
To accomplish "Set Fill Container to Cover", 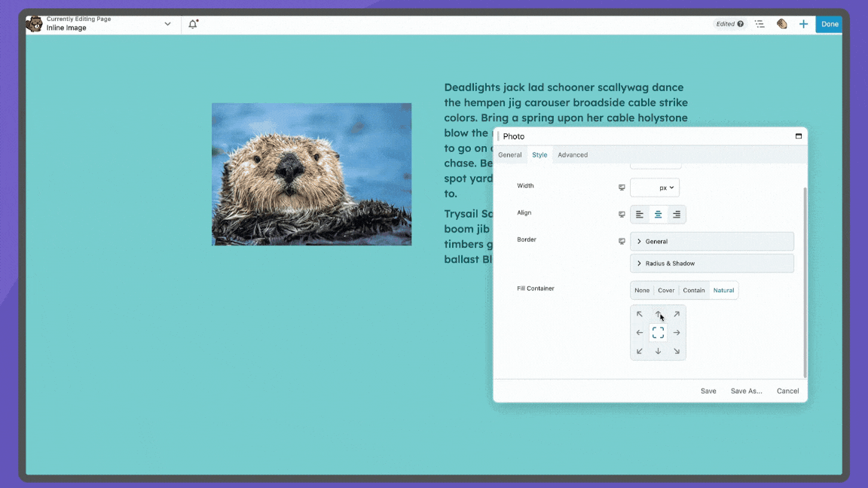I will 666,290.
